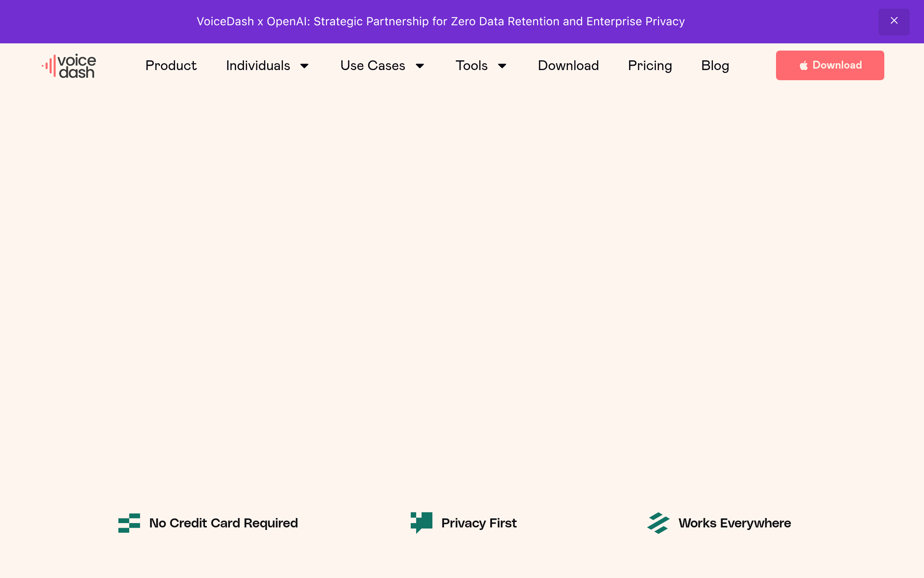Expand the Individuals dropdown arrow

click(x=304, y=66)
